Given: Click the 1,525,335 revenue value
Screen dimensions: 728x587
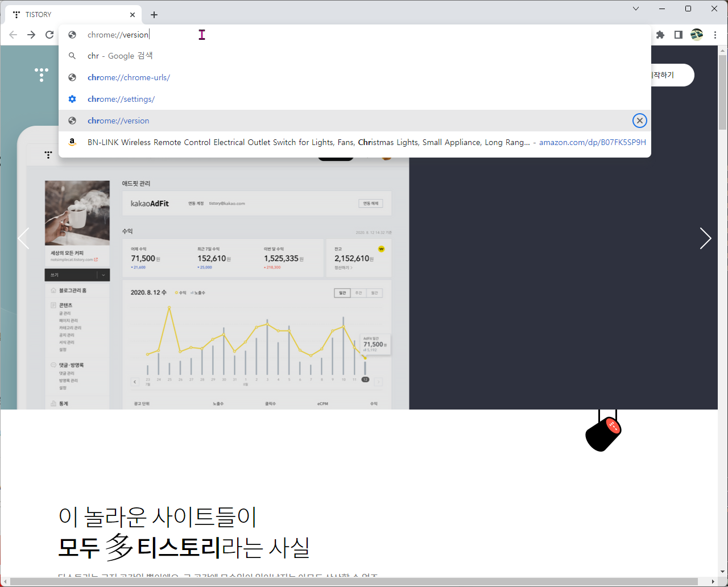Looking at the screenshot, I should [281, 259].
